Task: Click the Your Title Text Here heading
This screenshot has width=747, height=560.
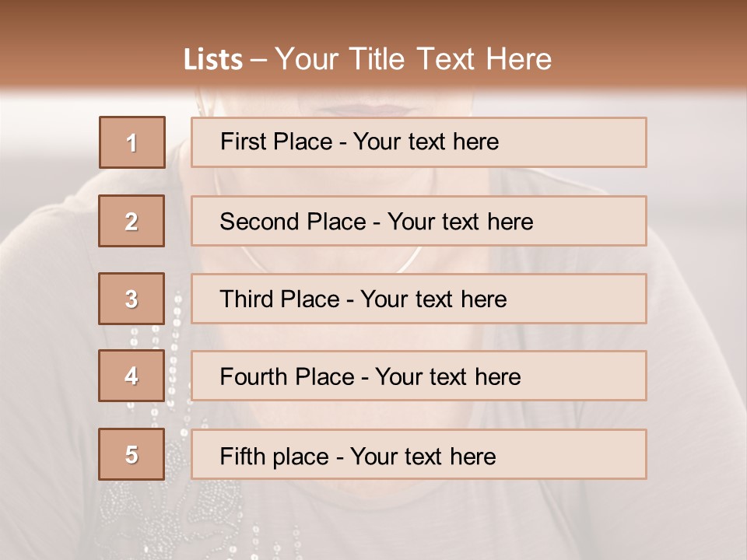Action: tap(413, 59)
